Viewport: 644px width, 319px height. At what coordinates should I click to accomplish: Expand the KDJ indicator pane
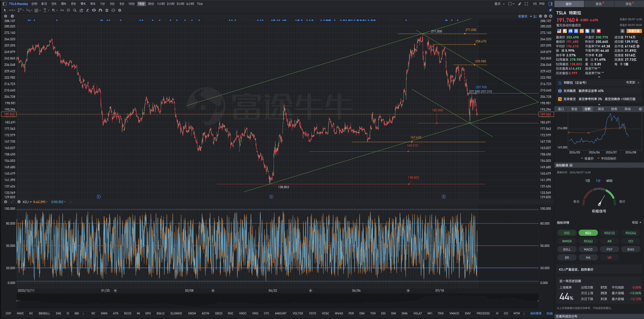tap(12, 202)
